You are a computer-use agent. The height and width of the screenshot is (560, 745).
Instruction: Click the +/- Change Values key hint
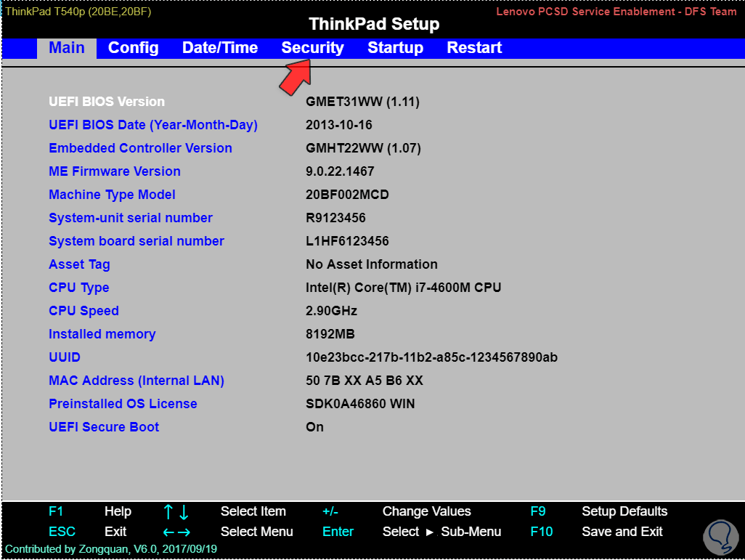pyautogui.click(x=330, y=511)
